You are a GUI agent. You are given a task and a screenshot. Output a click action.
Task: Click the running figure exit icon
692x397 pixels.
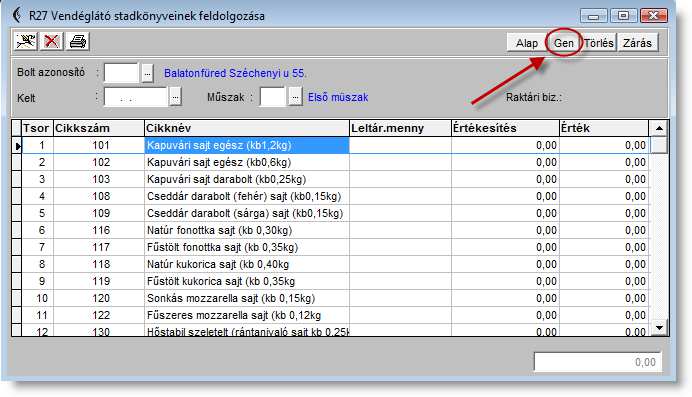pos(26,41)
